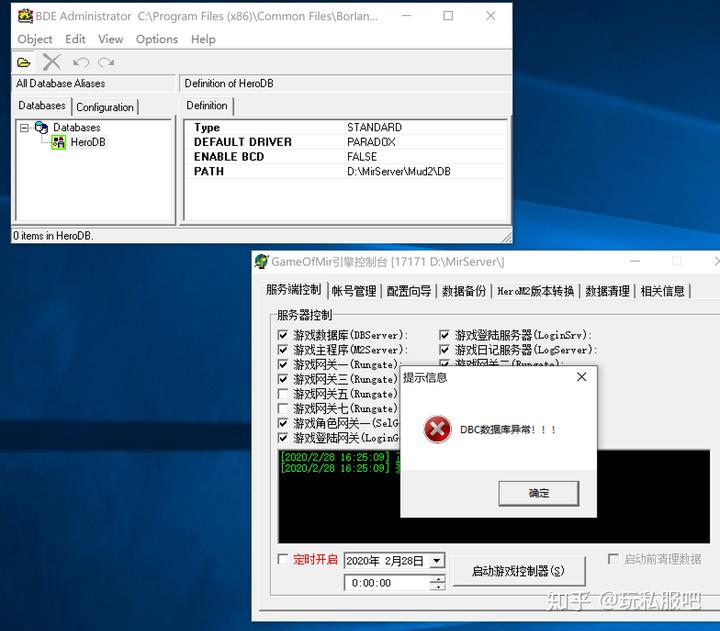Click the BDE Administrator title bar icon
This screenshot has height=631, width=720.
coord(25,16)
